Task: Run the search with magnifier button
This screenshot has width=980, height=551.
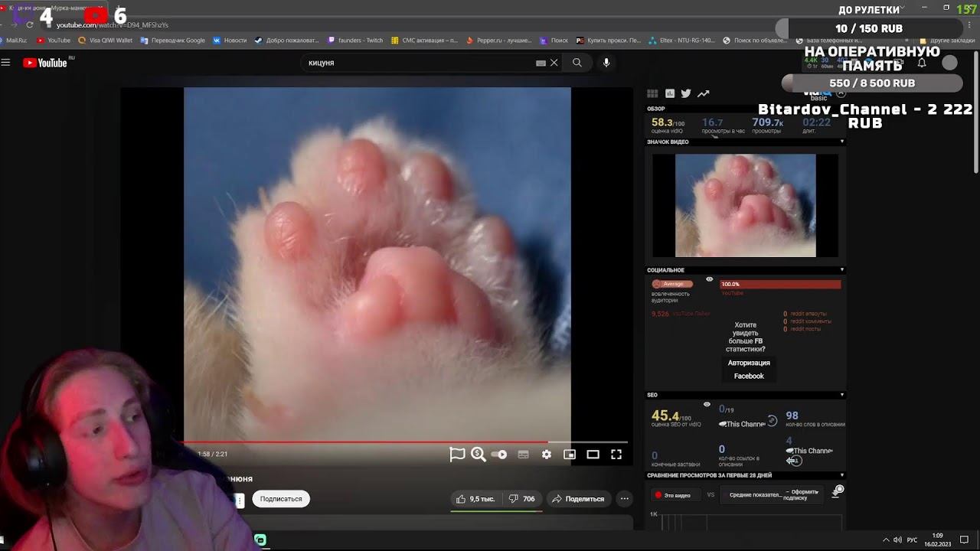Action: 577,63
